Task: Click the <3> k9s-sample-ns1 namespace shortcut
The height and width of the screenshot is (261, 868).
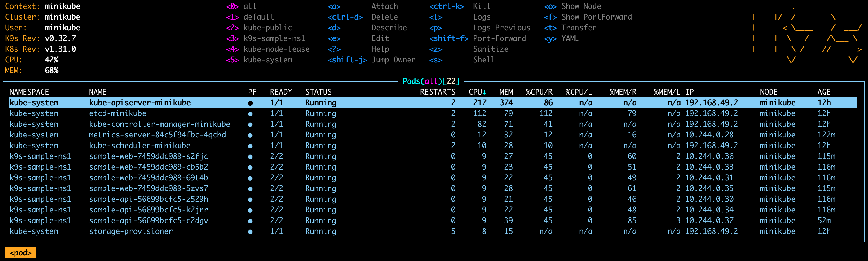Action: click(266, 39)
